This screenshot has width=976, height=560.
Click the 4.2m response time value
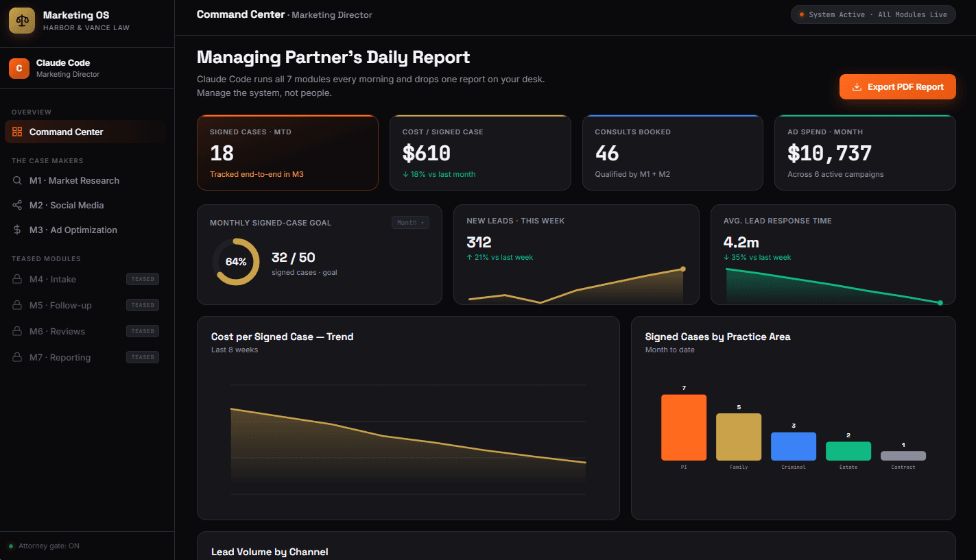tap(741, 242)
